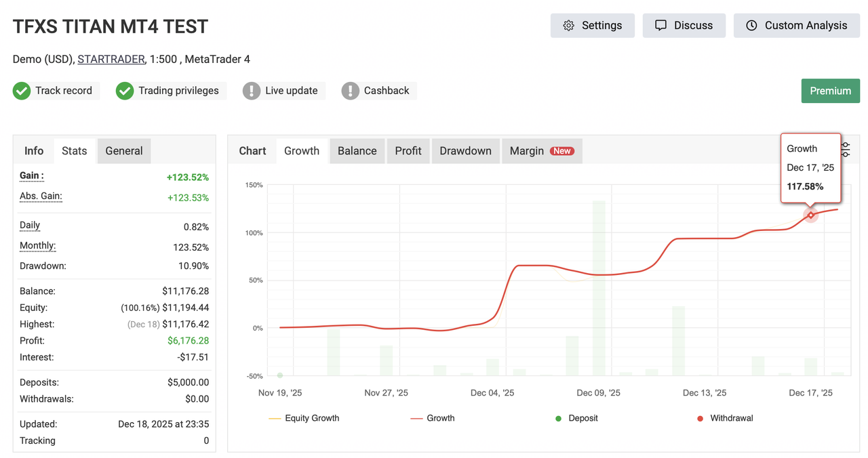Click the Daily label
The width and height of the screenshot is (868, 458).
[30, 226]
